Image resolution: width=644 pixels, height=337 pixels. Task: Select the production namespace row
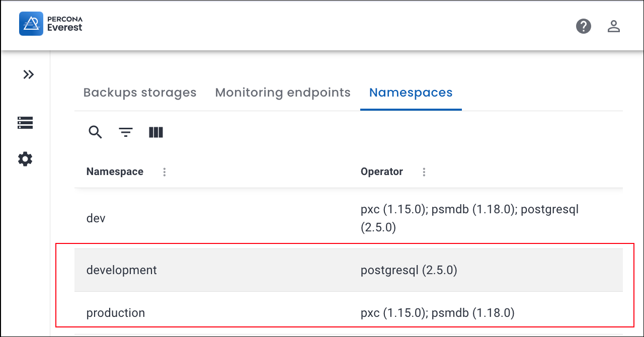(x=116, y=313)
